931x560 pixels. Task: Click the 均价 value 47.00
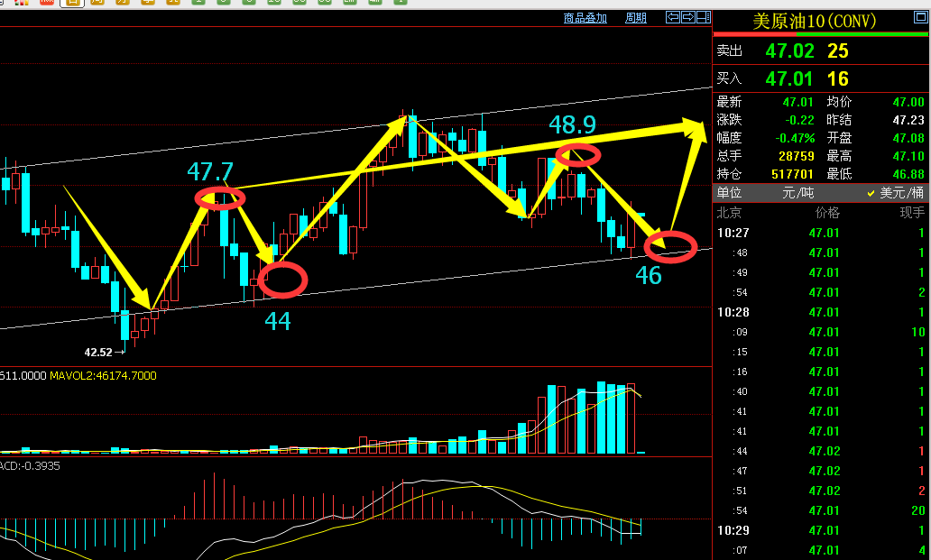(x=908, y=102)
